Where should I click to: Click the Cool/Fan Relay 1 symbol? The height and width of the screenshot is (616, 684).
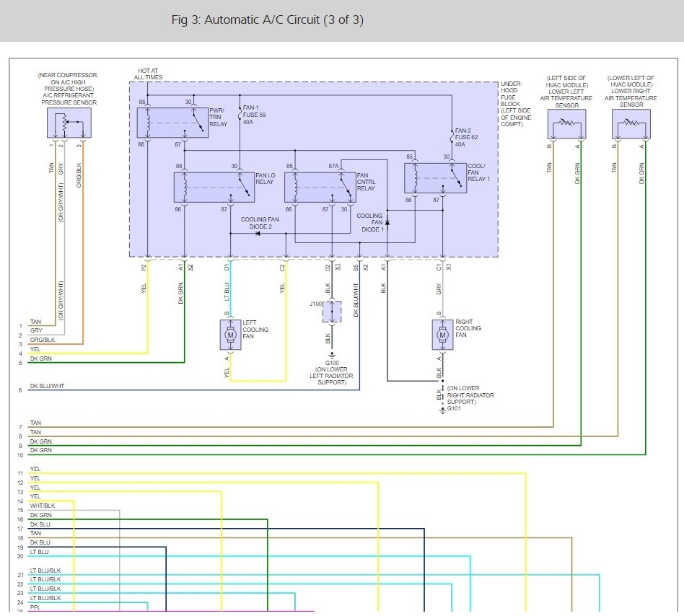[x=435, y=178]
